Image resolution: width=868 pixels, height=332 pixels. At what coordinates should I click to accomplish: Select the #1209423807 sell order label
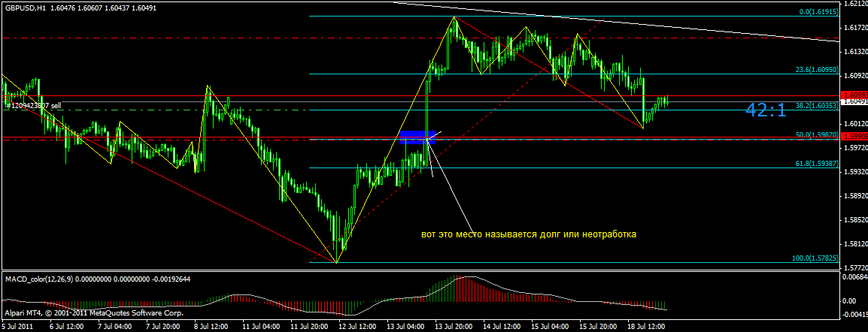coord(32,104)
